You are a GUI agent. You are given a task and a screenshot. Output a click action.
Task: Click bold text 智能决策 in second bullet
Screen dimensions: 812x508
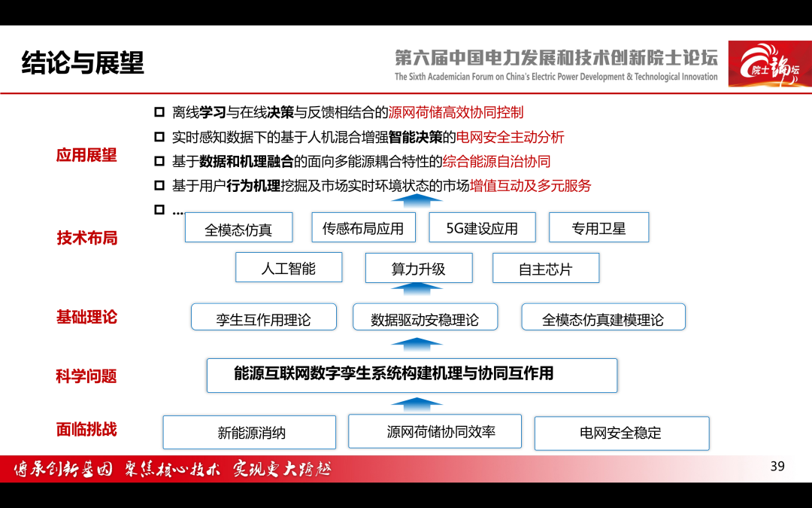(x=415, y=138)
